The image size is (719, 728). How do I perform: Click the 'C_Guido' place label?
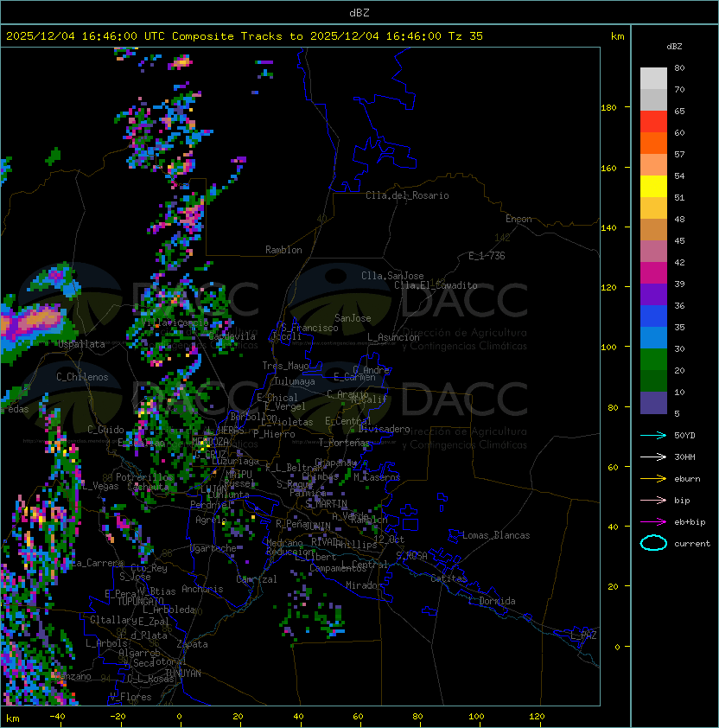tap(105, 430)
